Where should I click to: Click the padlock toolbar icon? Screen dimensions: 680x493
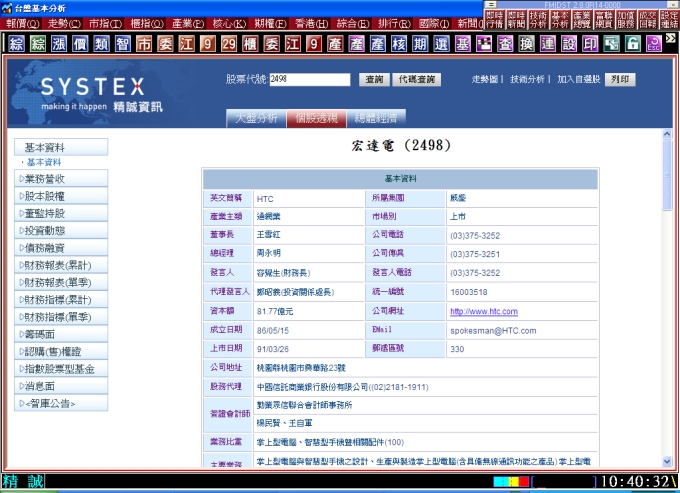[x=633, y=44]
